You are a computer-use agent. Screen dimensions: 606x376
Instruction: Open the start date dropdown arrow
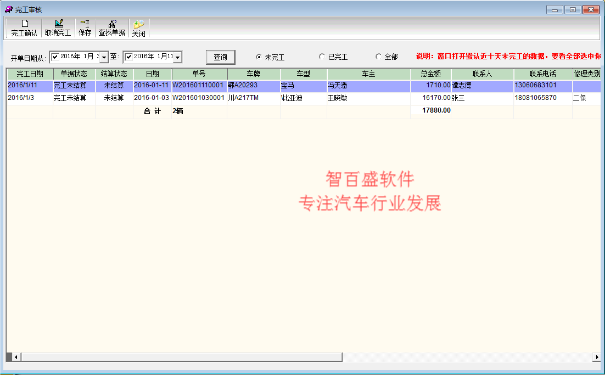pos(104,58)
